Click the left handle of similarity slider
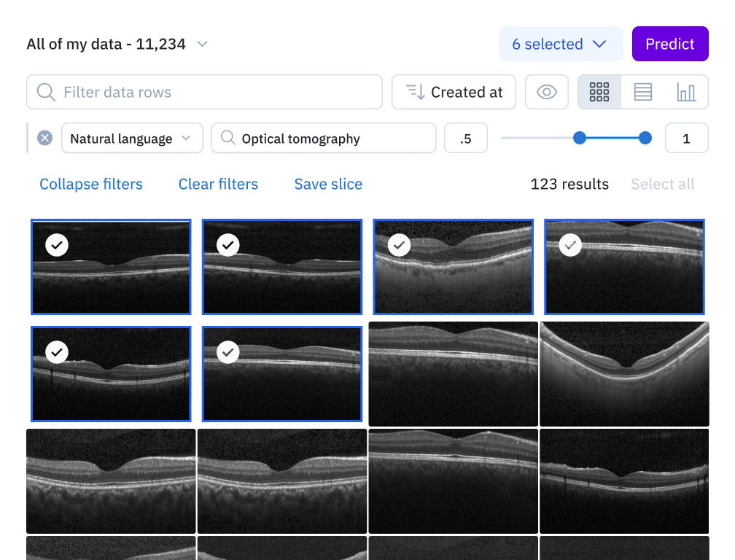This screenshot has width=735, height=560. click(x=580, y=138)
